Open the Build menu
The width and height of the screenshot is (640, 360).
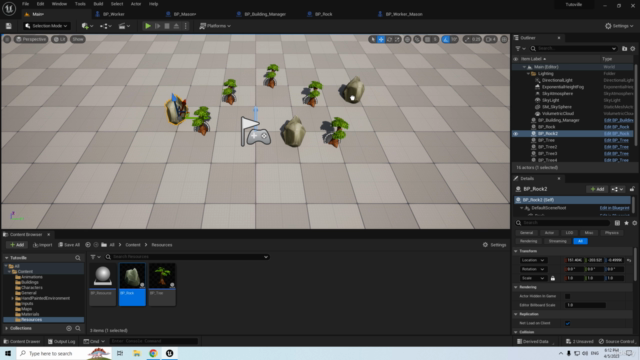(98, 4)
